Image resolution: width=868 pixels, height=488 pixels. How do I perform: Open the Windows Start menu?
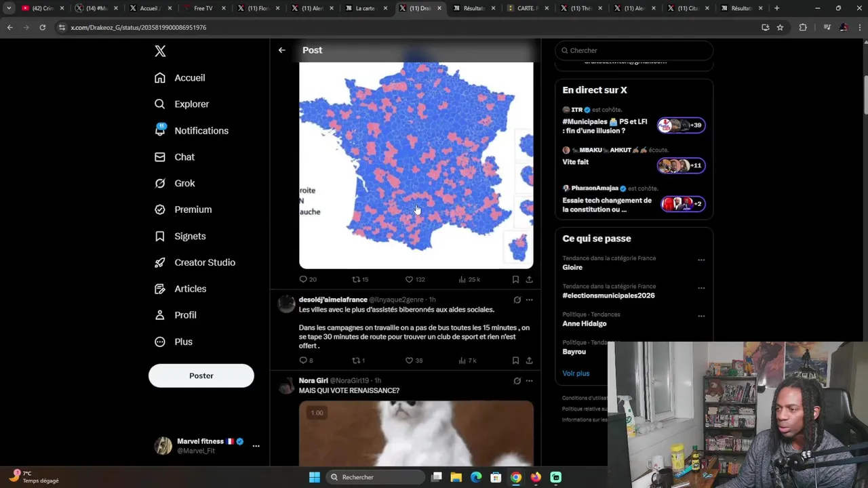(315, 477)
